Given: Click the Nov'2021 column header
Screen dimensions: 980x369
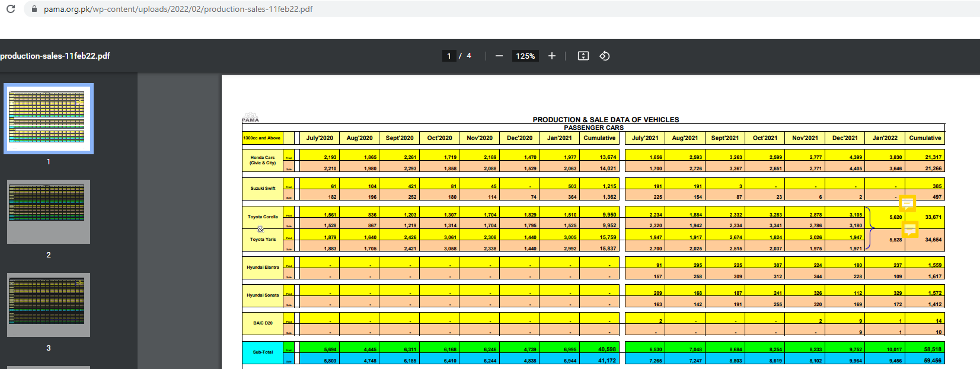Looking at the screenshot, I should point(805,138).
